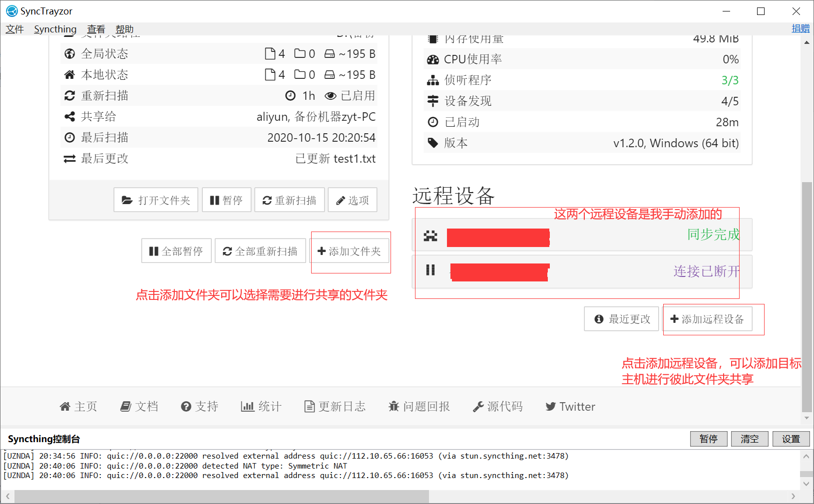Screen dimensions: 814x504
Task: Click gauge icon beside CPU使用率
Action: tap(433, 60)
